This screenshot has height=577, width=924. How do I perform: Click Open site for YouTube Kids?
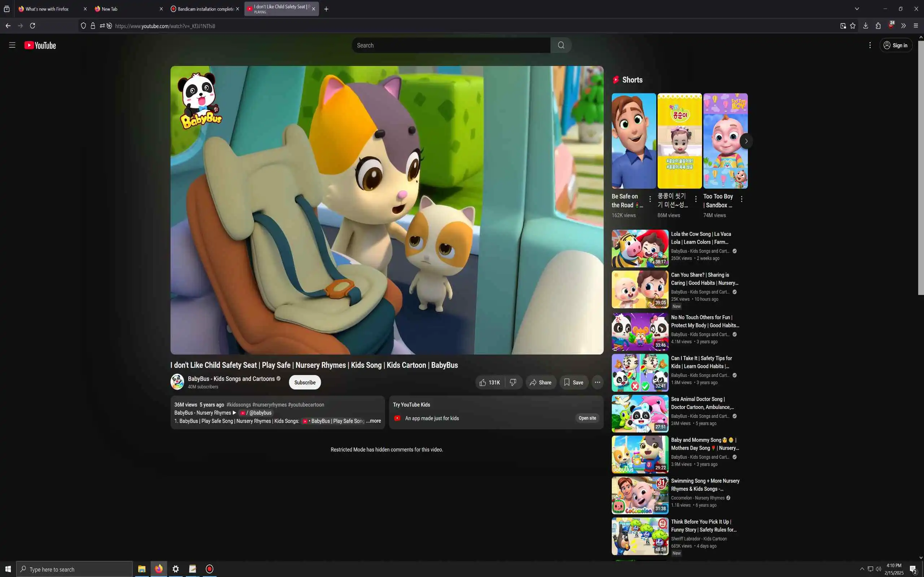tap(587, 418)
